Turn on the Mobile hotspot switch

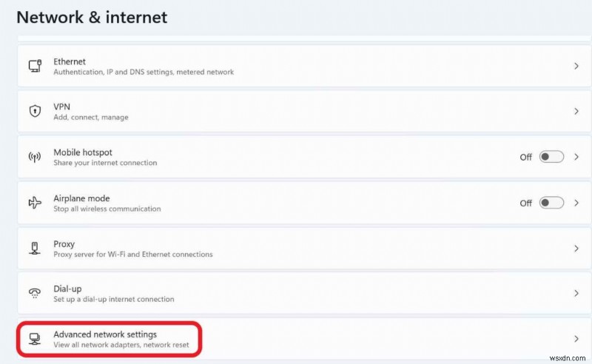pyautogui.click(x=551, y=157)
